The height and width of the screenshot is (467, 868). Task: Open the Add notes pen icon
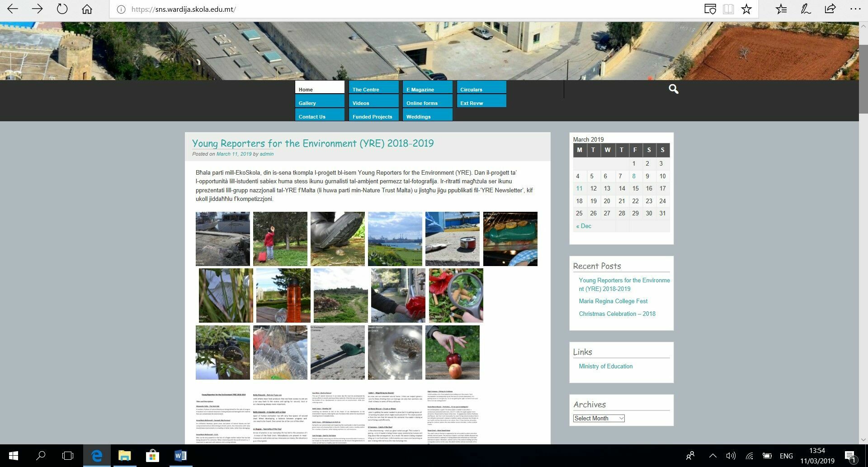click(x=806, y=9)
